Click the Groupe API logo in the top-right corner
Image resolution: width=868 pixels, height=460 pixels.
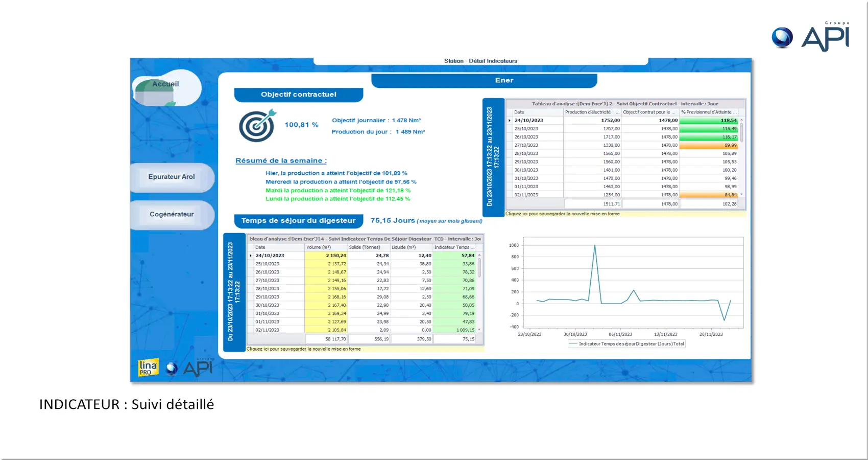(811, 37)
